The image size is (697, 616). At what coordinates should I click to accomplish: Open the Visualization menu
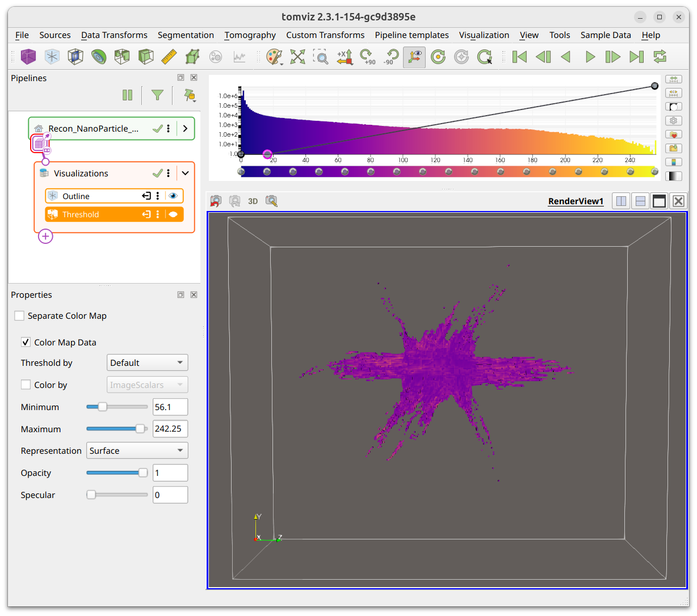pyautogui.click(x=484, y=35)
